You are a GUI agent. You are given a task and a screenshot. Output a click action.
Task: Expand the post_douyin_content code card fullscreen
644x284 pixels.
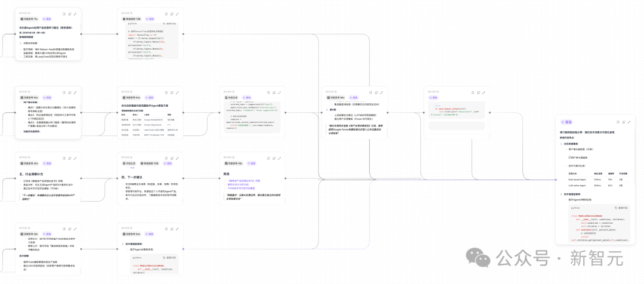pos(484,92)
